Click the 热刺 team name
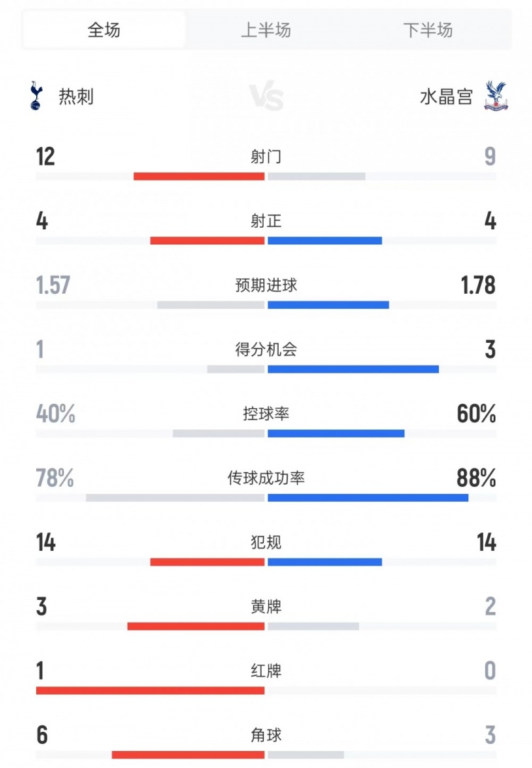 (x=76, y=97)
